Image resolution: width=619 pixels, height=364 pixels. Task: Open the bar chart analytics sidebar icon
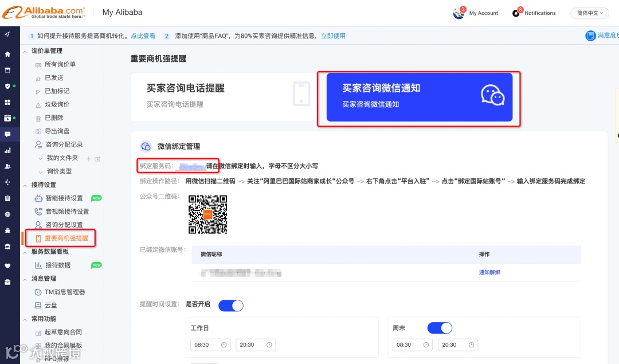pos(7,150)
